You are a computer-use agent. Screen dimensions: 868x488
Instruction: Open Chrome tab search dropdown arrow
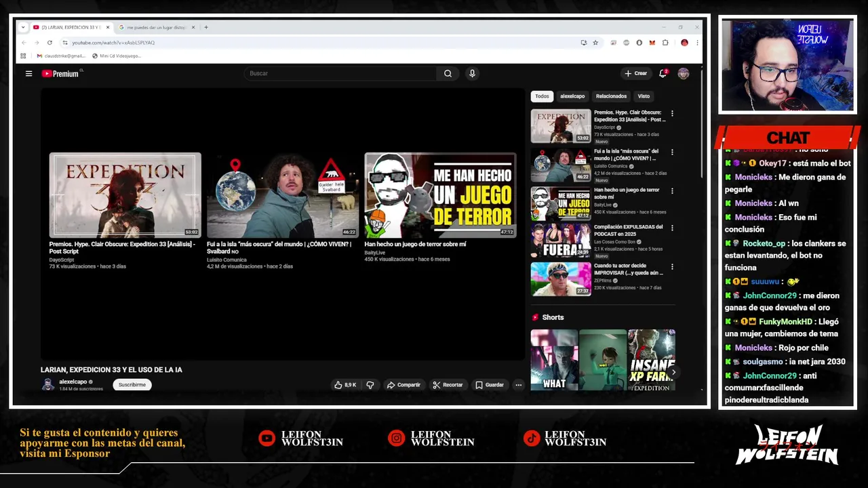pos(23,27)
